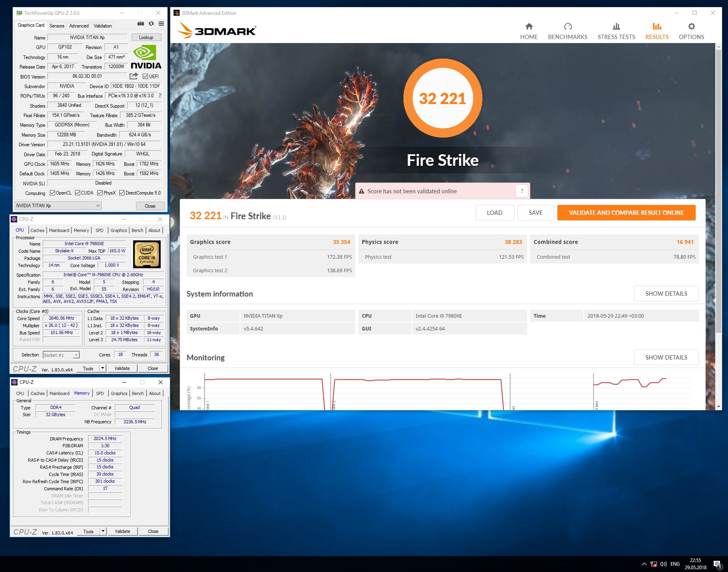Open the Options gear icon

pyautogui.click(x=691, y=27)
